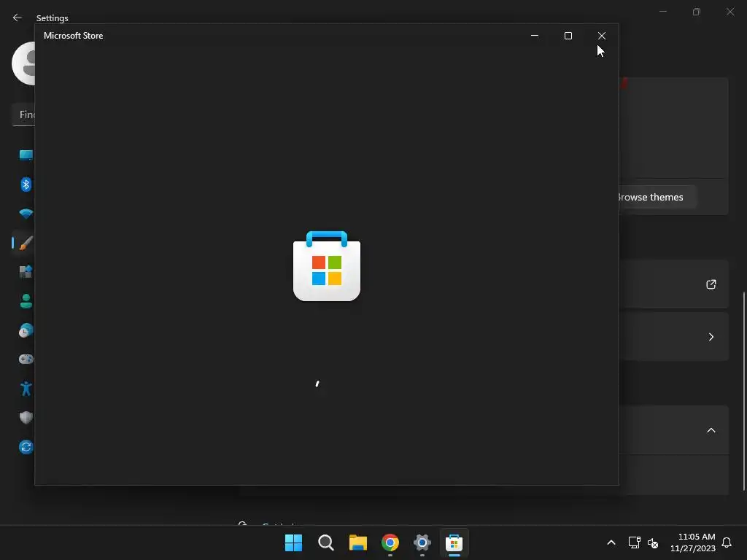Viewport: 747px width, 560px height.
Task: Open clock and date 11:05 AM
Action: (x=693, y=542)
